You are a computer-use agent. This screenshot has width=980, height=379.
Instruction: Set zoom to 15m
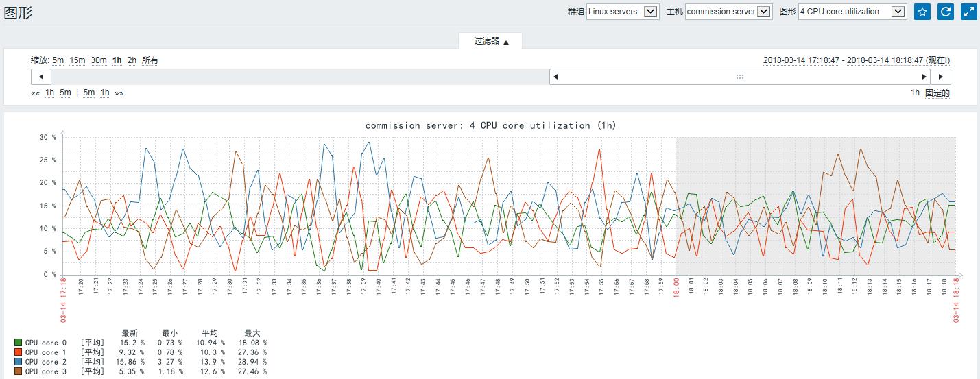tap(77, 60)
